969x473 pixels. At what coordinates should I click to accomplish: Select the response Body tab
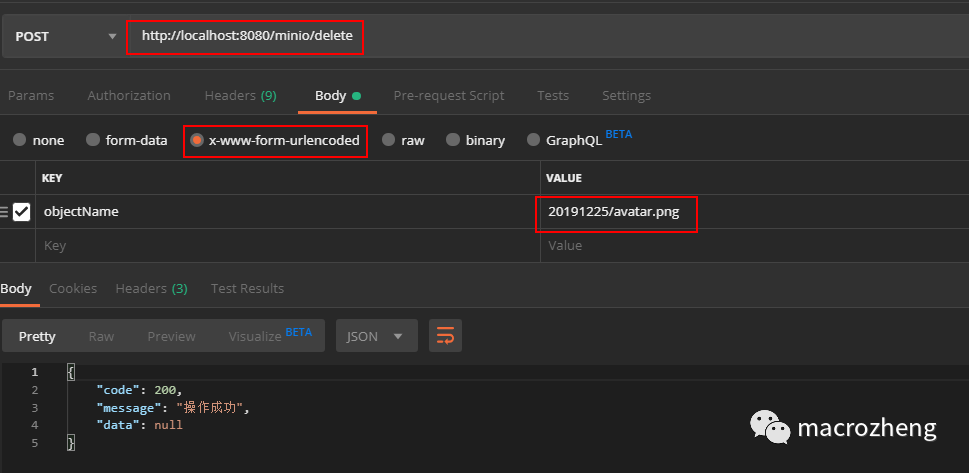pos(16,289)
